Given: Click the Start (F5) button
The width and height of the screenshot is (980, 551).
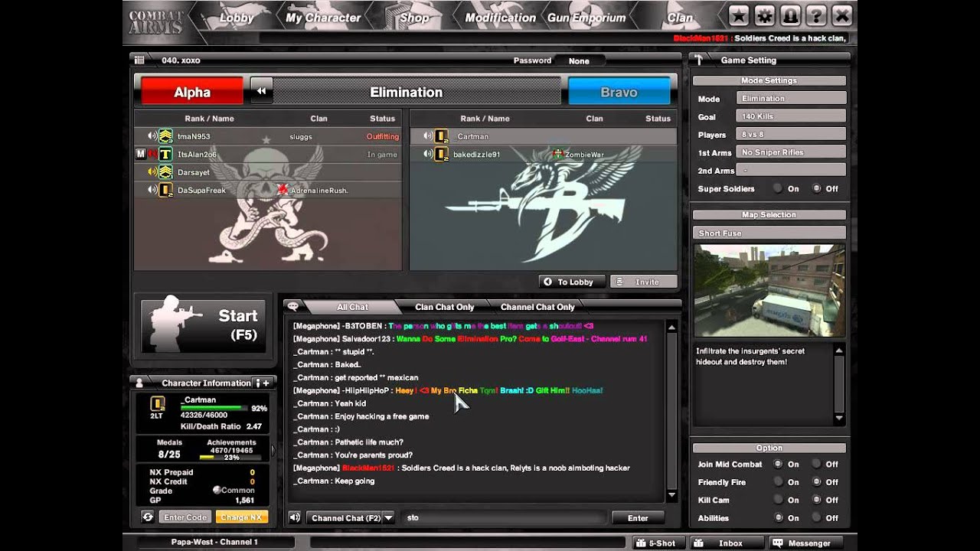Looking at the screenshot, I should click(204, 324).
